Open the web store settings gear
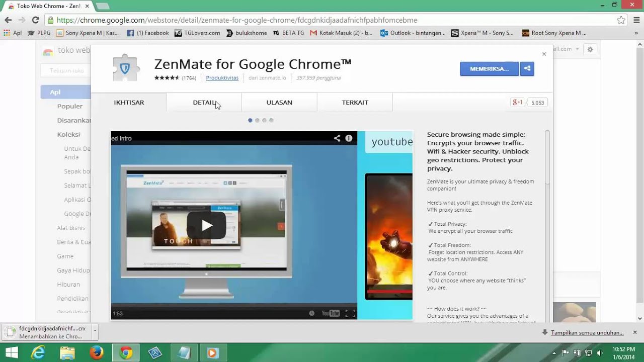Image resolution: width=644 pixels, height=362 pixels. (x=590, y=49)
